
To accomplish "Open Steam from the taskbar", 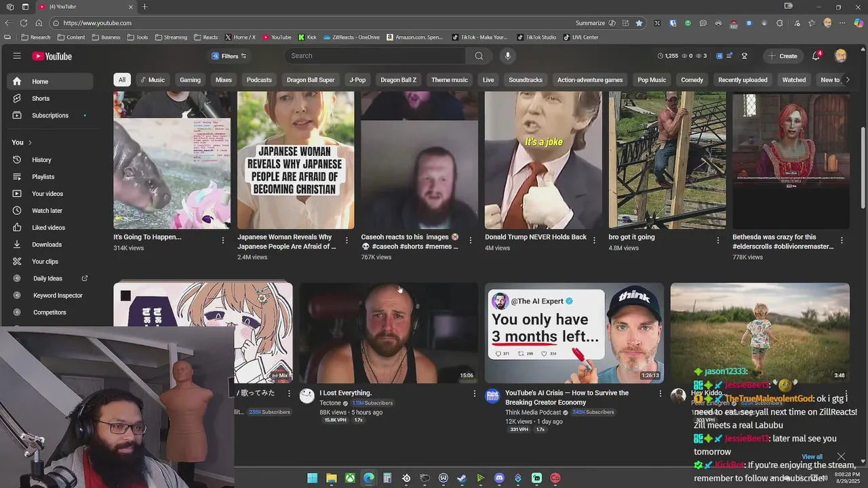I will click(x=462, y=479).
